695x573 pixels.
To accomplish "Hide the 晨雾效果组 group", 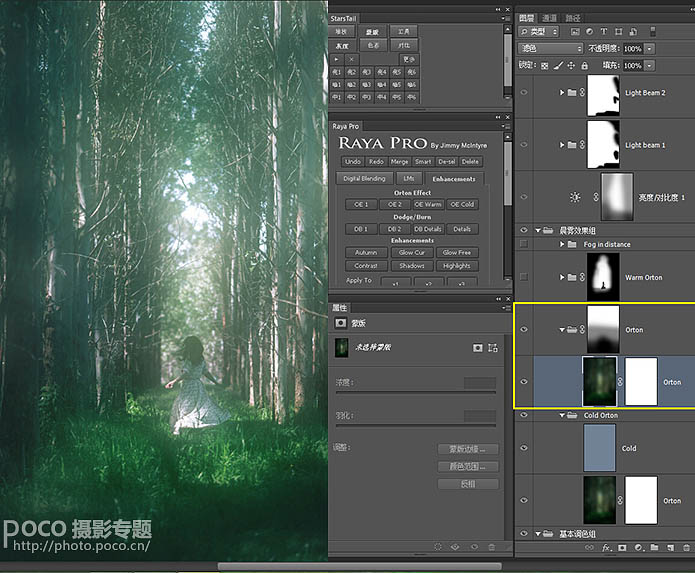I will [x=524, y=230].
